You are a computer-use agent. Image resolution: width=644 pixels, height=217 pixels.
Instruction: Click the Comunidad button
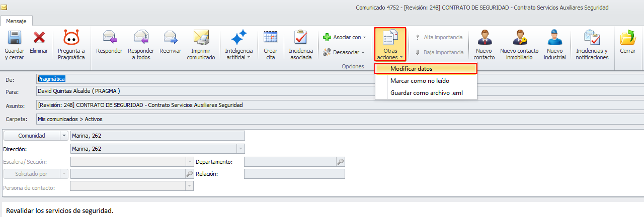[x=32, y=136]
